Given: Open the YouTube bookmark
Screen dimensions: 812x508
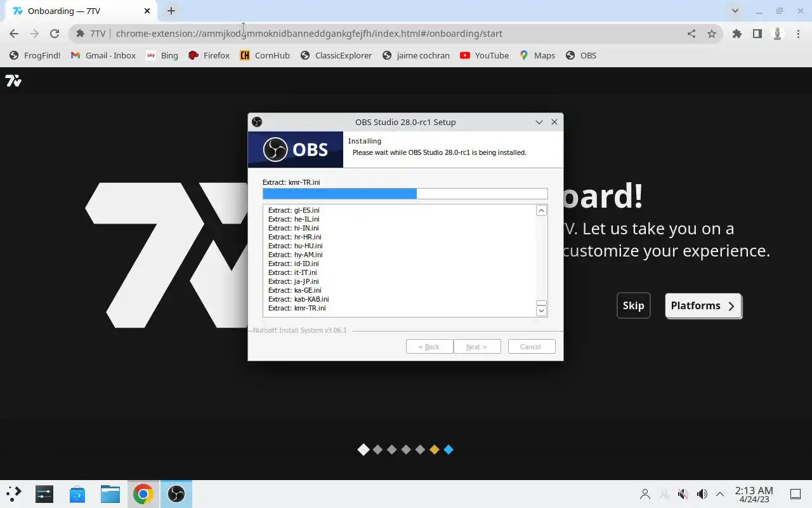Looking at the screenshot, I should (x=484, y=55).
